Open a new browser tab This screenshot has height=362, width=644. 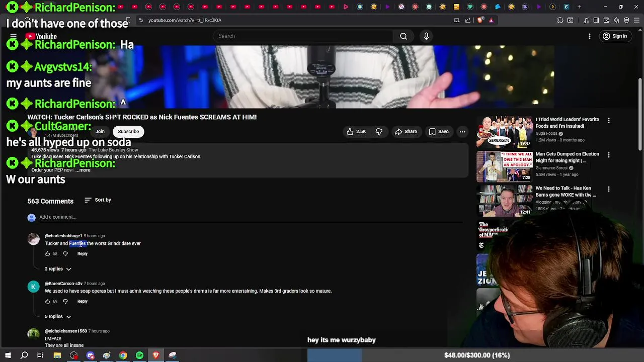coord(579,7)
